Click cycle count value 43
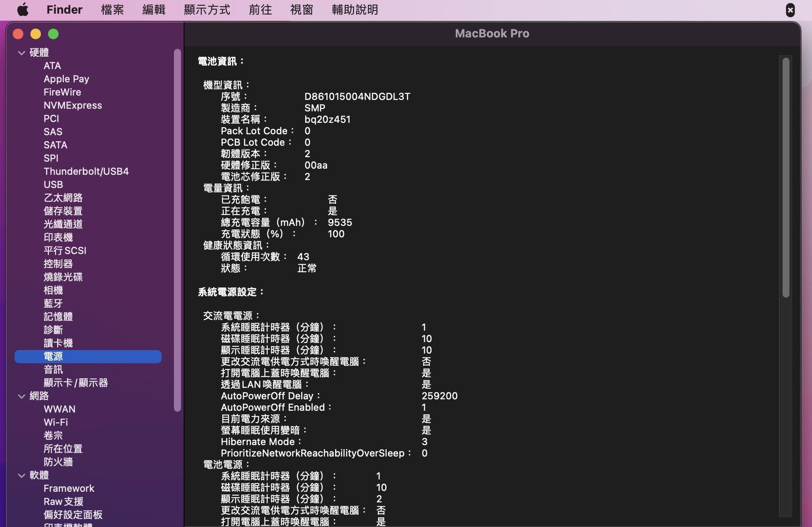The height and width of the screenshot is (527, 812). coord(303,257)
